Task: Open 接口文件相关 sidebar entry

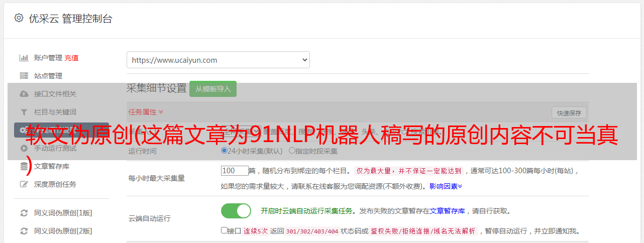Action: click(55, 94)
